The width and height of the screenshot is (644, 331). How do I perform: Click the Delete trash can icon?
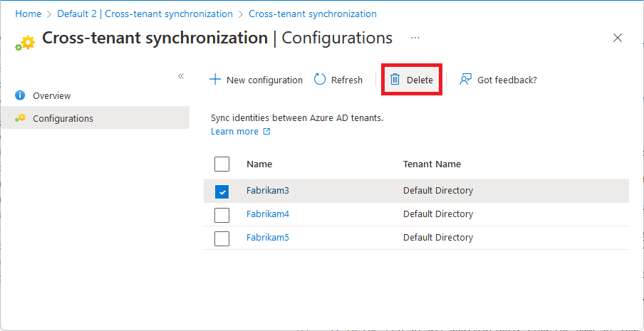[x=395, y=80]
